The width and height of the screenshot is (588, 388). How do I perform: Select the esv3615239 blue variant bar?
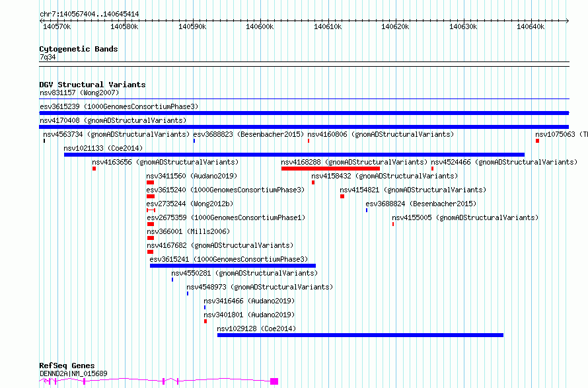(304, 113)
